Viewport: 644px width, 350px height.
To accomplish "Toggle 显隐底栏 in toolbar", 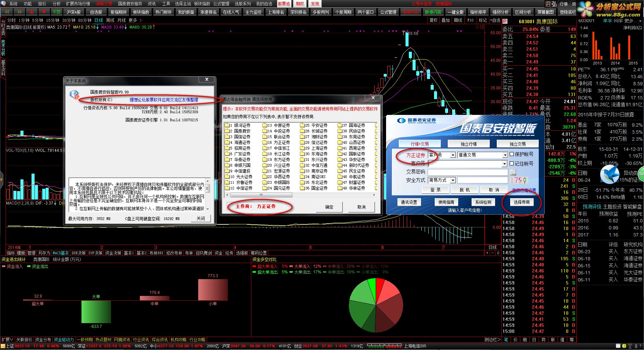I will coord(568,12).
